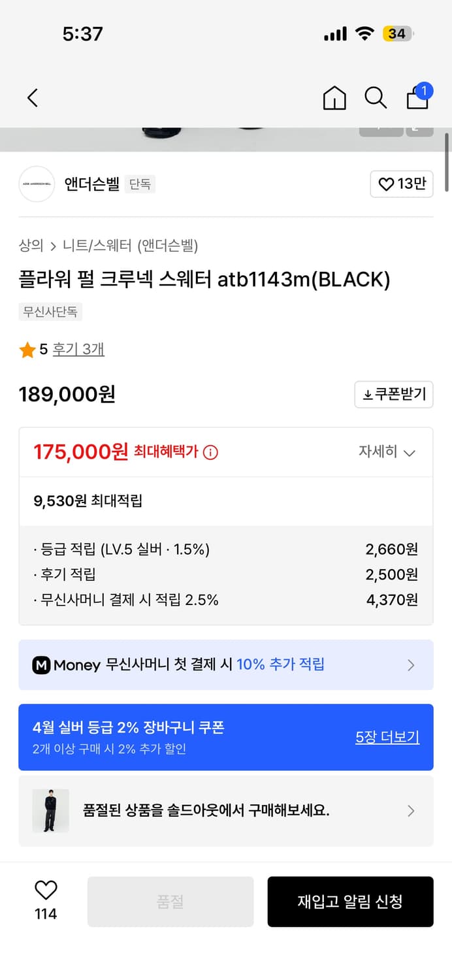Expand 자세히 to see benefit details
452x980 pixels.
click(388, 452)
